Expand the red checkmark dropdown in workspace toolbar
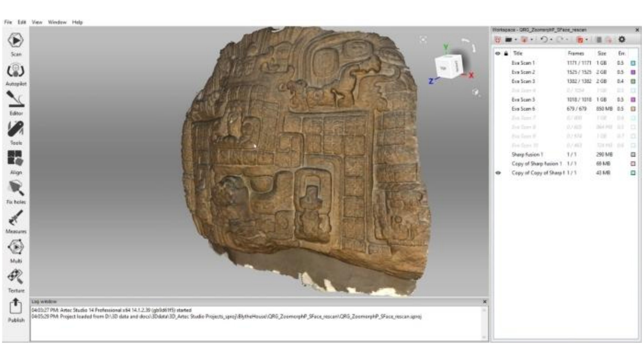This screenshot has height=362, width=644. [x=587, y=40]
